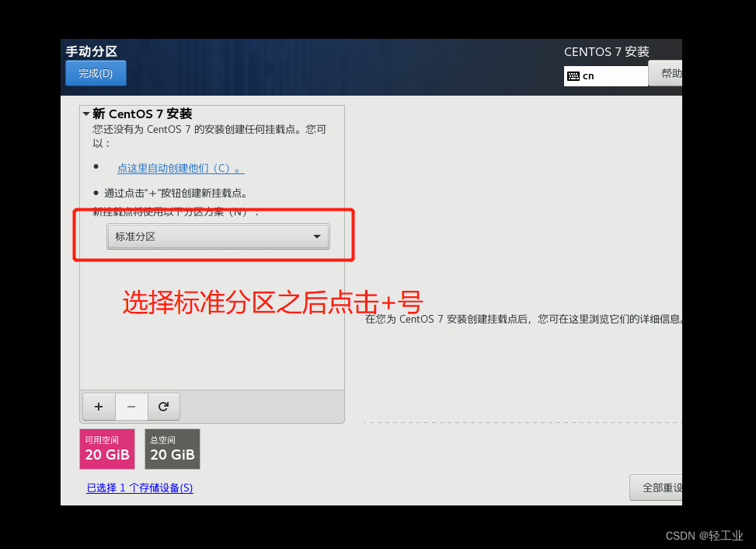Expand the cn keyboard layout selector
Image resolution: width=756 pixels, height=549 pixels.
605,75
